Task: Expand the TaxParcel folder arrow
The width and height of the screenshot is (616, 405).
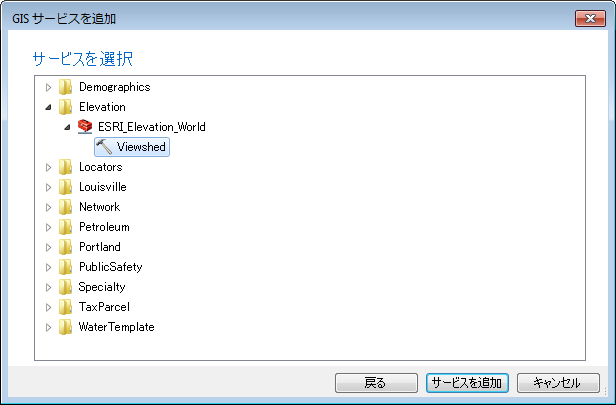Action: [48, 307]
